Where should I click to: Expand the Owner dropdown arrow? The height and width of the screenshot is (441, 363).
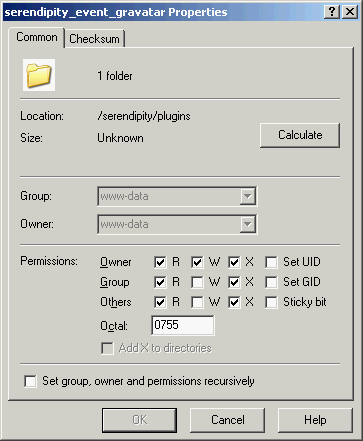click(x=248, y=224)
